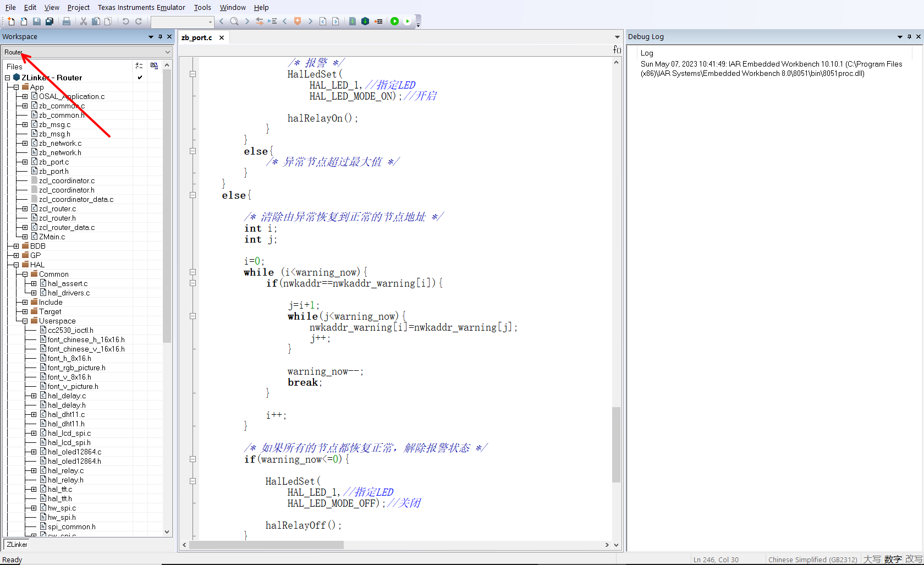Collapse the HAL folder
This screenshot has width=924, height=565.
pyautogui.click(x=16, y=265)
